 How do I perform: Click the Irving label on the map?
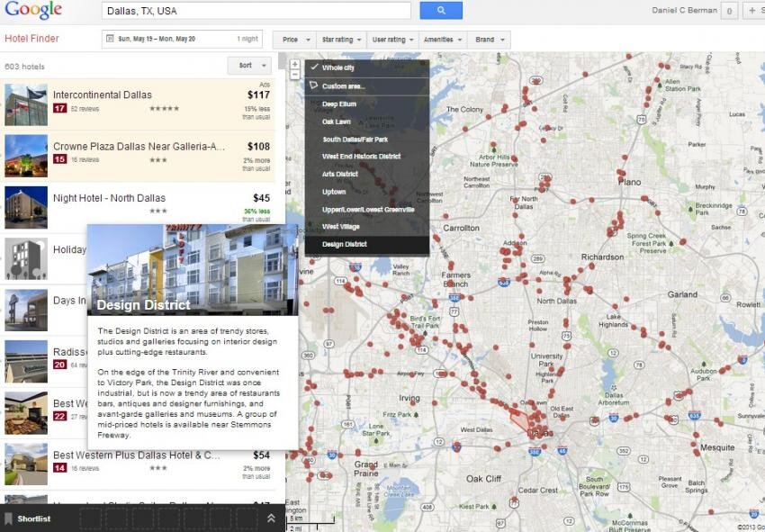[409, 398]
